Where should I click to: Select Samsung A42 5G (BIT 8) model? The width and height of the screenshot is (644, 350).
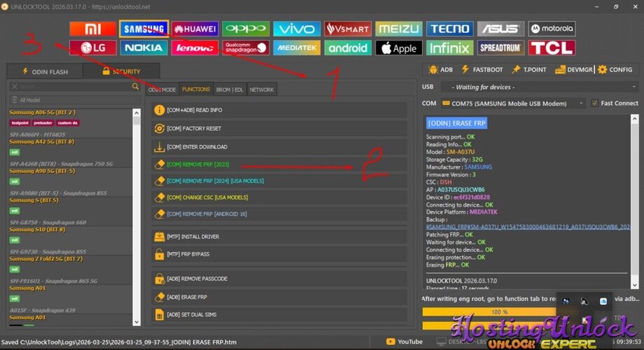[x=42, y=141]
